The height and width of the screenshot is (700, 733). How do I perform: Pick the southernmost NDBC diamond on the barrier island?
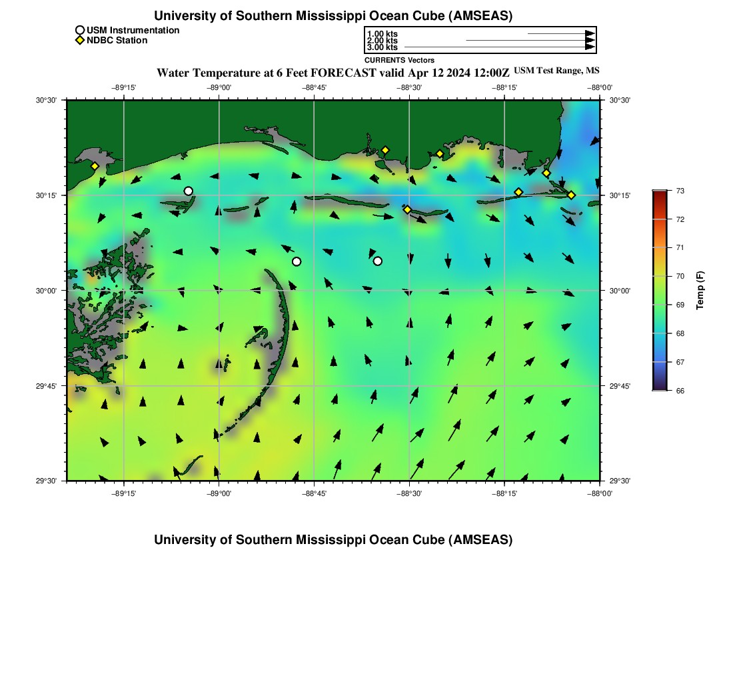407,210
